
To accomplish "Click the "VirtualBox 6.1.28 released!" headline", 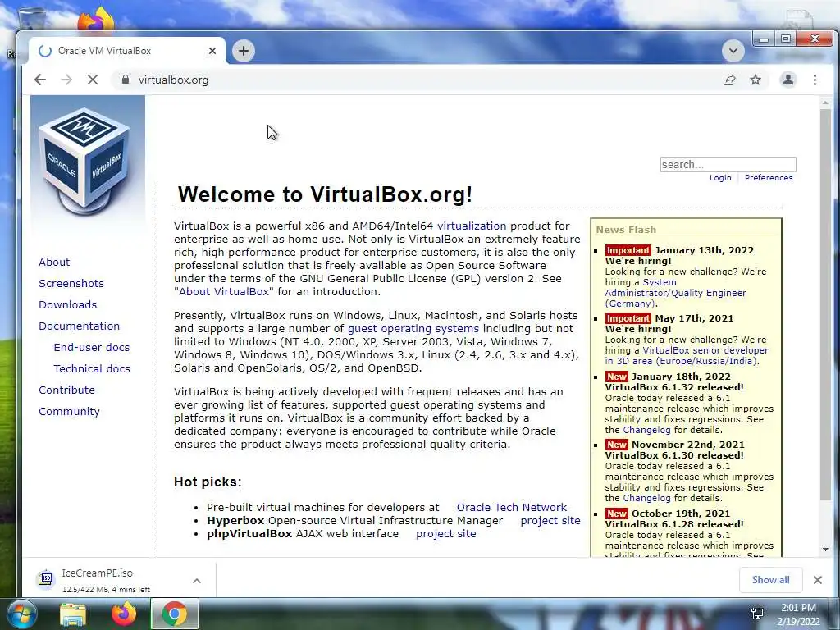I will 674,524.
